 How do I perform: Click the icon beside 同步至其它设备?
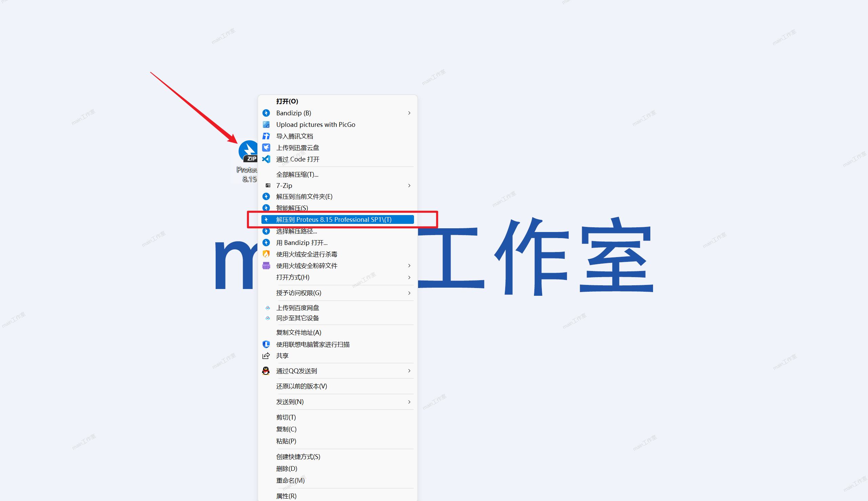268,318
